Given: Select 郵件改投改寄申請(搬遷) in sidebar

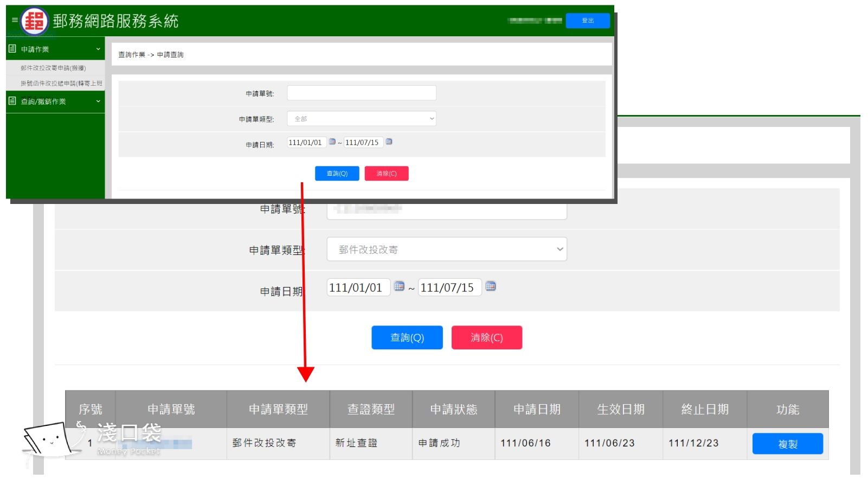Looking at the screenshot, I should point(53,68).
